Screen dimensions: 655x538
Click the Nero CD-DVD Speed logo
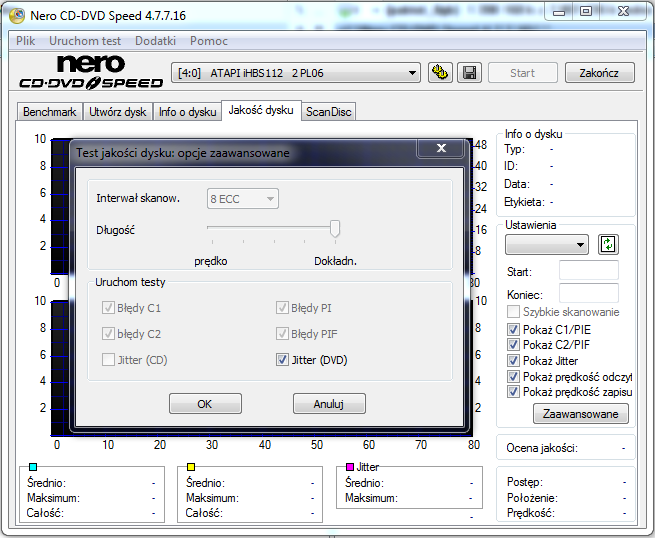pyautogui.click(x=91, y=73)
